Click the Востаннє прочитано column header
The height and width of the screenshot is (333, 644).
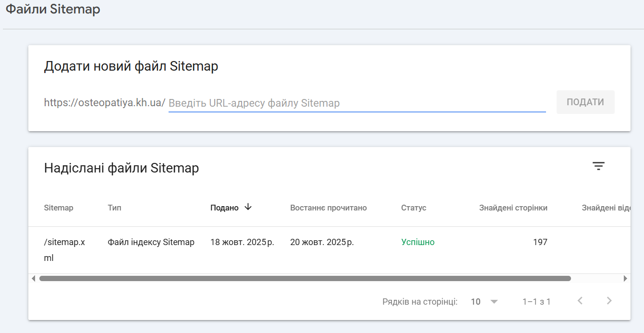click(328, 208)
